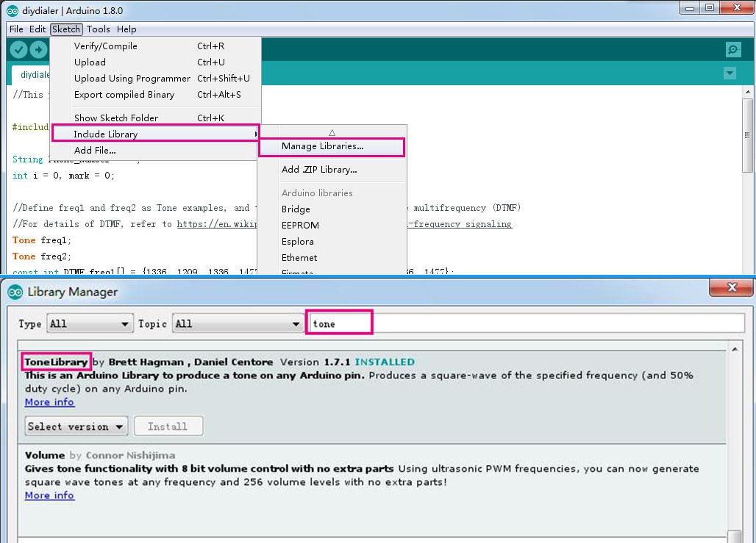Viewport: 756px width, 543px height.
Task: Expand the Type filter dropdown
Action: [89, 324]
